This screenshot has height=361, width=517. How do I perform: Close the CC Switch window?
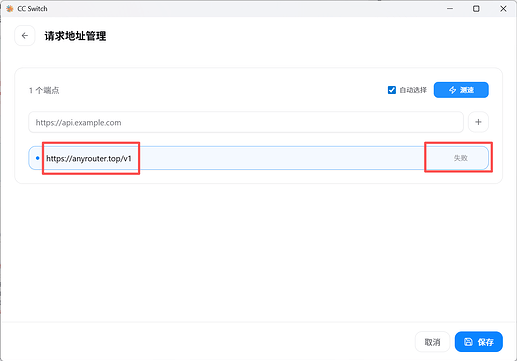pos(503,9)
